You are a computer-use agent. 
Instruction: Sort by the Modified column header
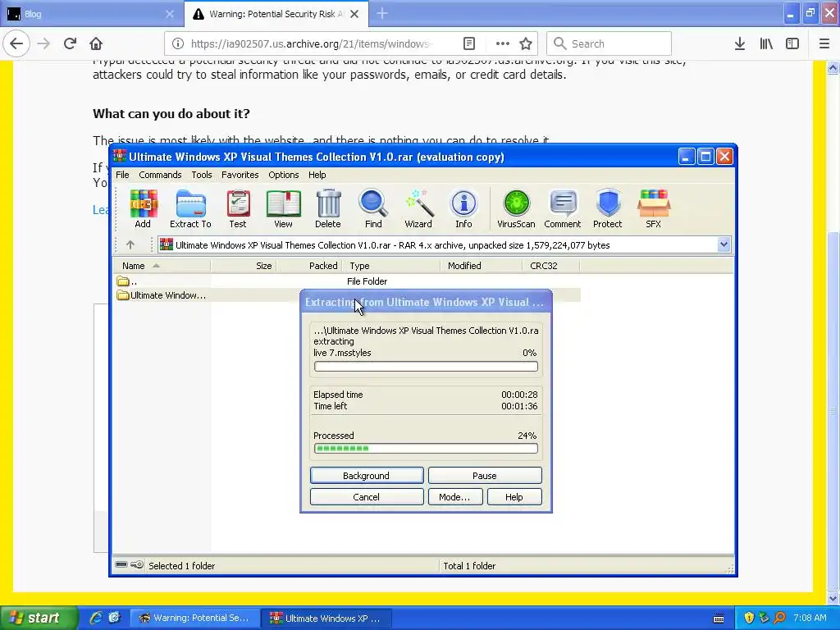pos(481,266)
